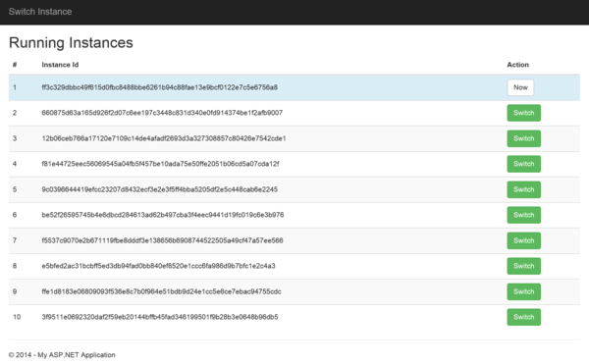Switch to instance number 10
Image resolution: width=589 pixels, height=364 pixels.
click(x=523, y=317)
